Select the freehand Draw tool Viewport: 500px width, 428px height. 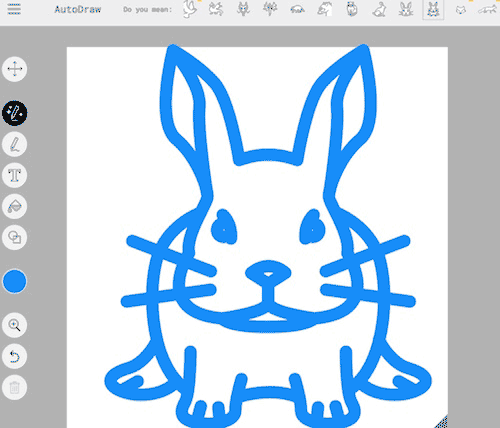pos(15,144)
